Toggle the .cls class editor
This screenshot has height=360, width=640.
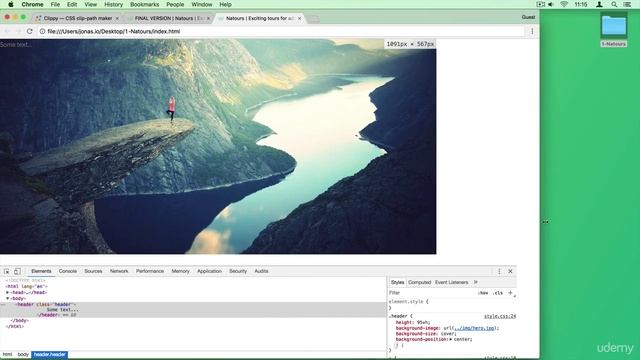[x=498, y=293]
